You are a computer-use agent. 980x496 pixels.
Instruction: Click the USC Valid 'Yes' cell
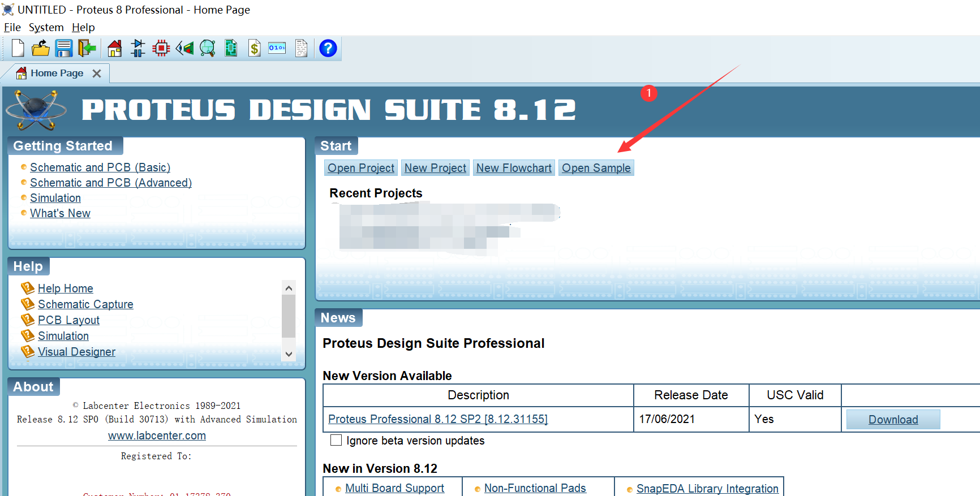(795, 419)
